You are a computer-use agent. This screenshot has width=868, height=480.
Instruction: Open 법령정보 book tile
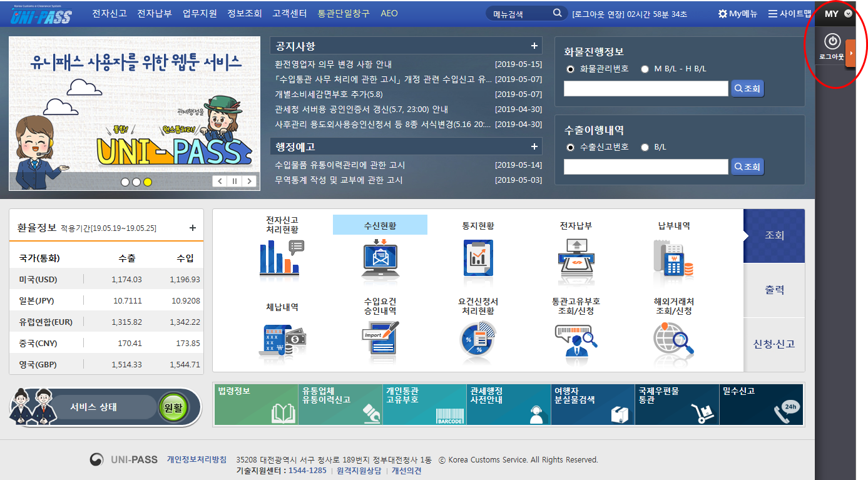tap(255, 404)
